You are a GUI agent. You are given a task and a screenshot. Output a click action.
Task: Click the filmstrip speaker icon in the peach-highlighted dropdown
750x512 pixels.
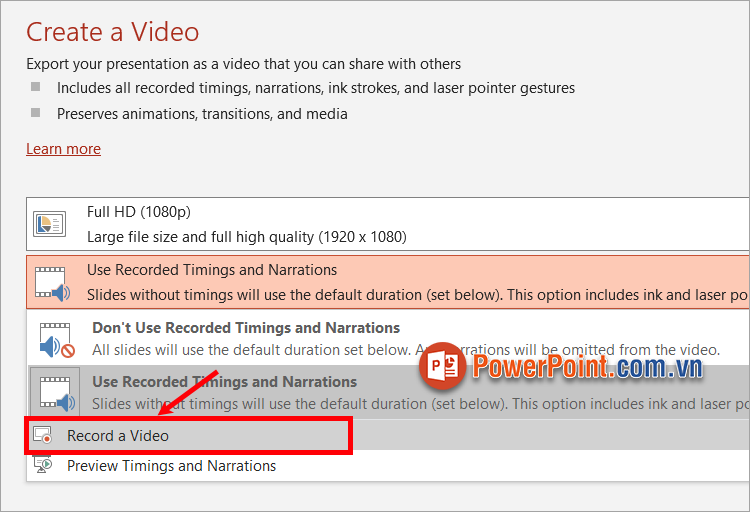[52, 284]
